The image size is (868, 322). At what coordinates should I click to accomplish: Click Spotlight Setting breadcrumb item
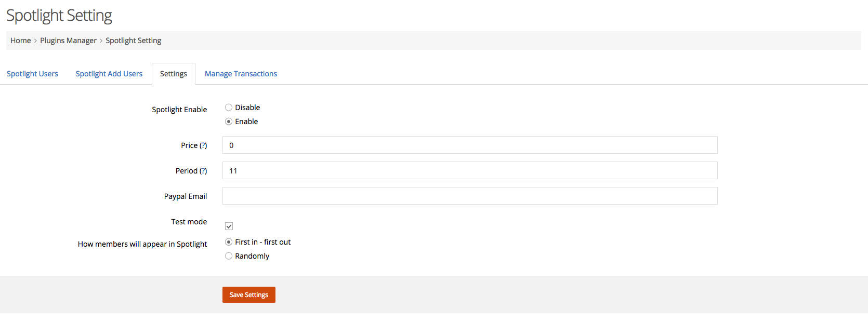pyautogui.click(x=134, y=41)
